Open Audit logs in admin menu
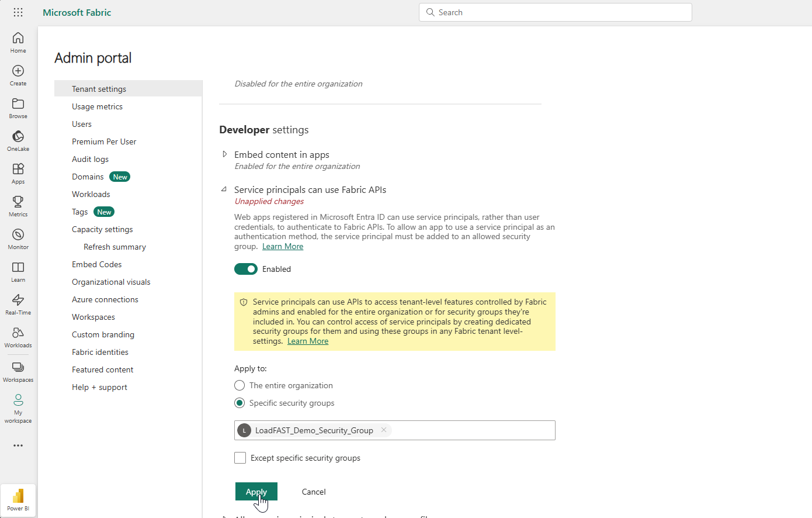This screenshot has height=518, width=812. coord(90,159)
